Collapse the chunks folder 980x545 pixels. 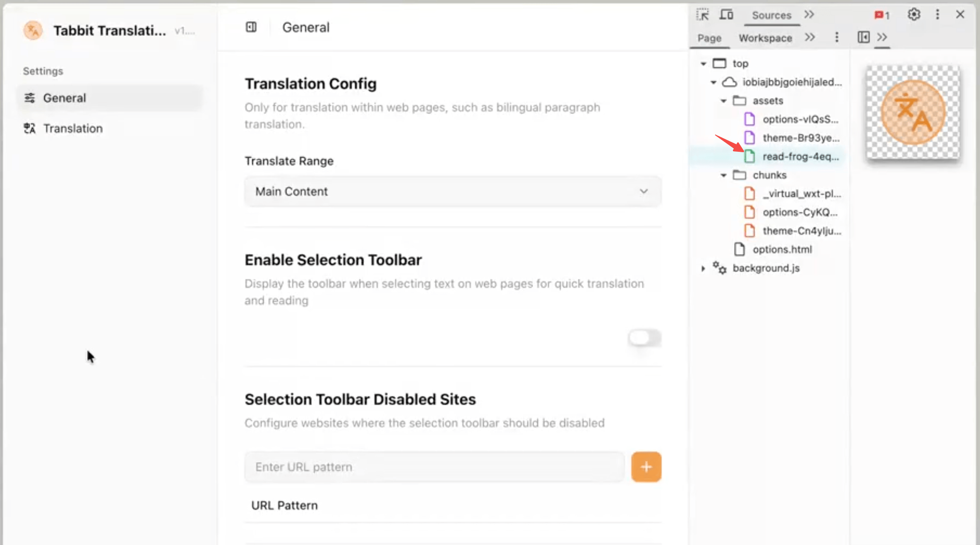[x=723, y=175]
